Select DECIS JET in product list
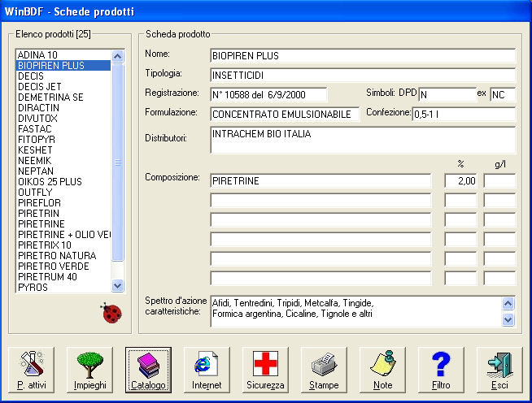532x403 pixels. coord(63,86)
